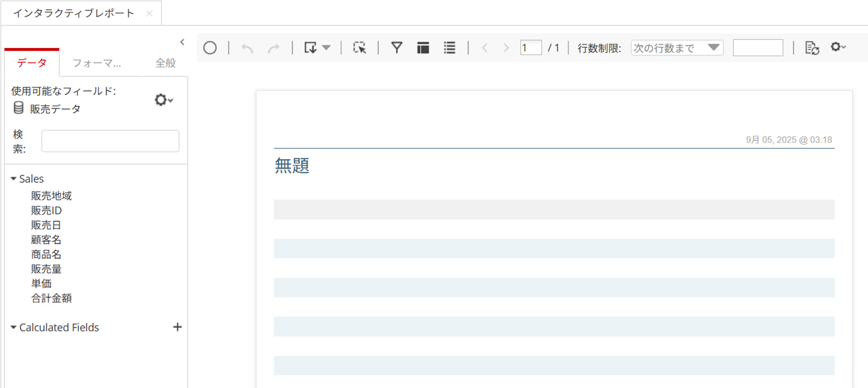The image size is (868, 388).
Task: Select the 単価 field
Action: (x=41, y=284)
